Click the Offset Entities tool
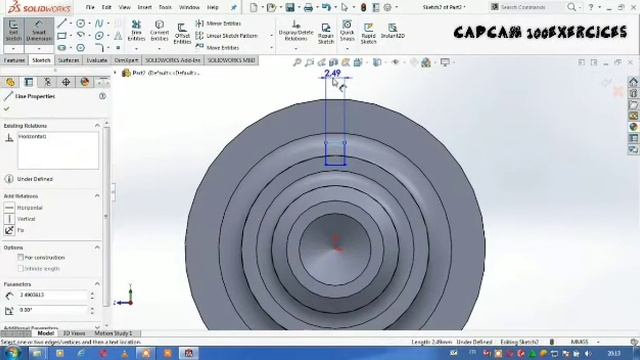The height and width of the screenshot is (360, 640). tap(182, 33)
